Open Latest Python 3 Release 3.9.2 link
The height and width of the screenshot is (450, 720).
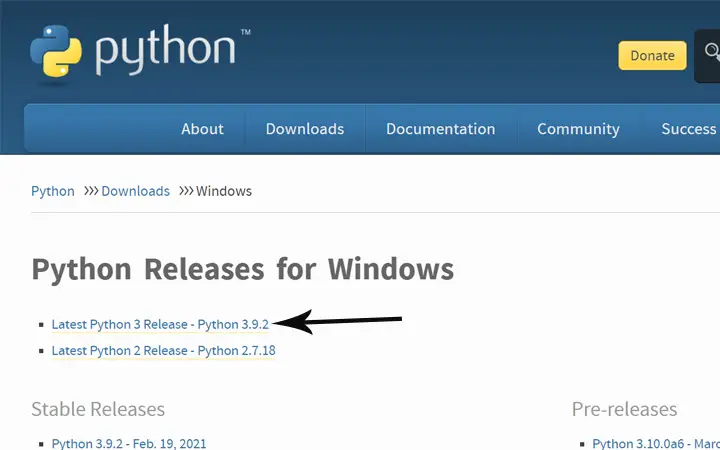(160, 324)
